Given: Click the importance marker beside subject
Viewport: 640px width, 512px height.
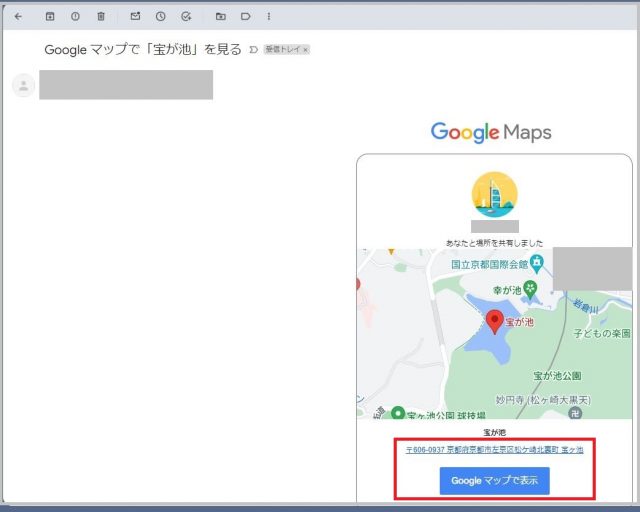Looking at the screenshot, I should tap(253, 50).
